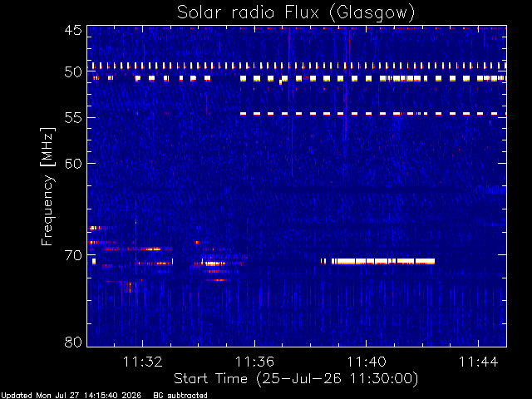532x399 pixels.
Task: Click the 55 MHz frequency label
Action: pyautogui.click(x=73, y=117)
